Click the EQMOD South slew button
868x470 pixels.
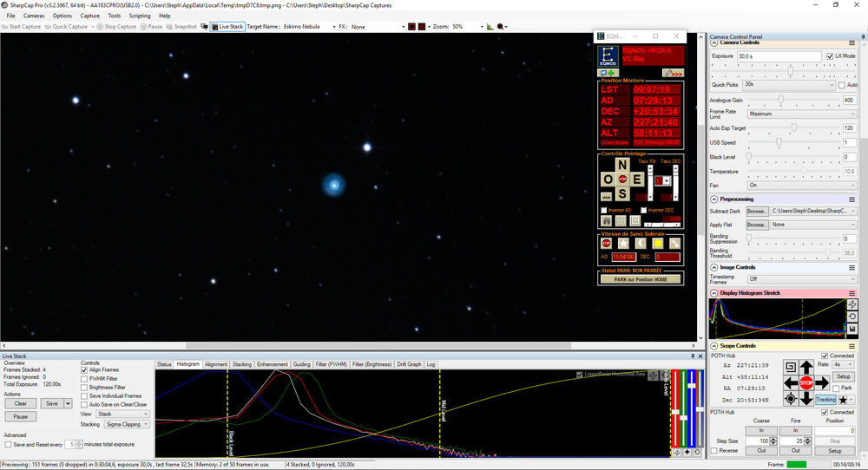click(622, 194)
